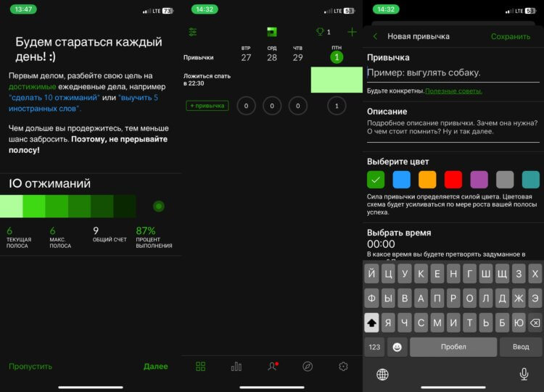Go back from Новая привычка screen

tap(375, 36)
